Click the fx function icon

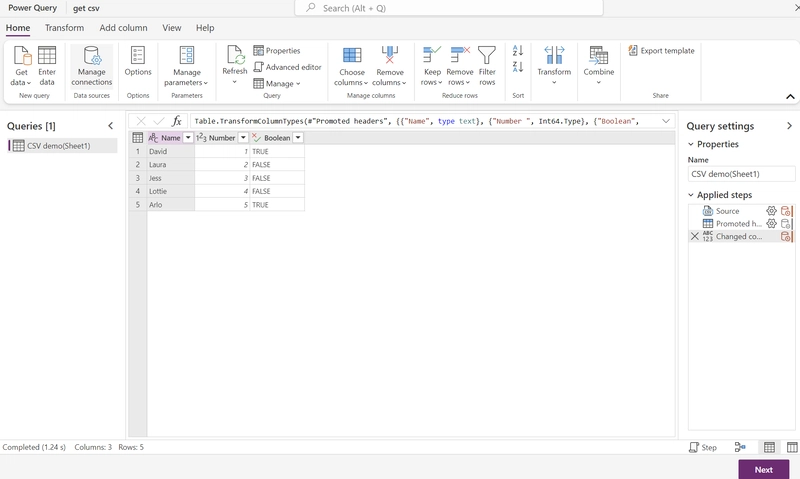177,121
